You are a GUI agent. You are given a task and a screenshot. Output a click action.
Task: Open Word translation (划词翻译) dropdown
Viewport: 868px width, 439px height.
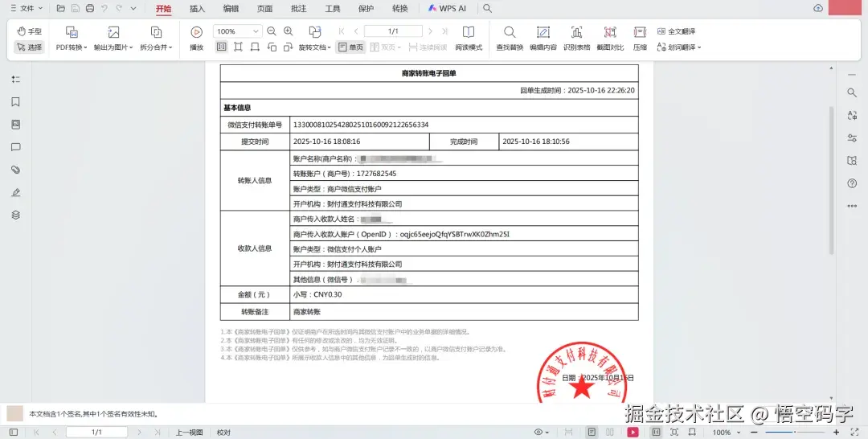(679, 47)
